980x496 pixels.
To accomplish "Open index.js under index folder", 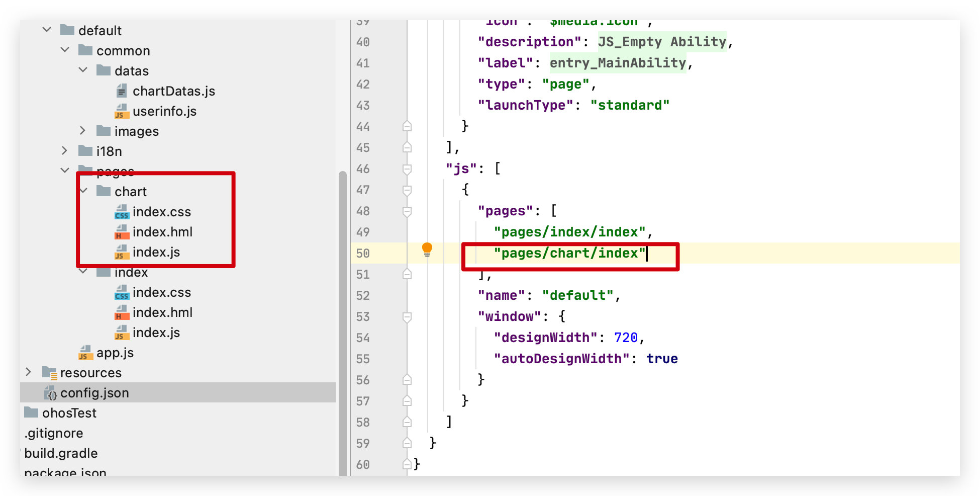I will (x=156, y=332).
